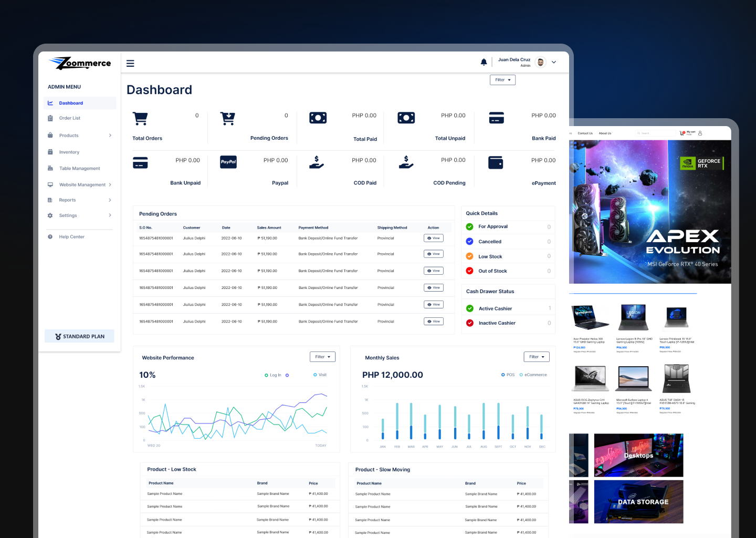Click the NVIDIA GeForce RTX badge on the banner

pos(702,163)
